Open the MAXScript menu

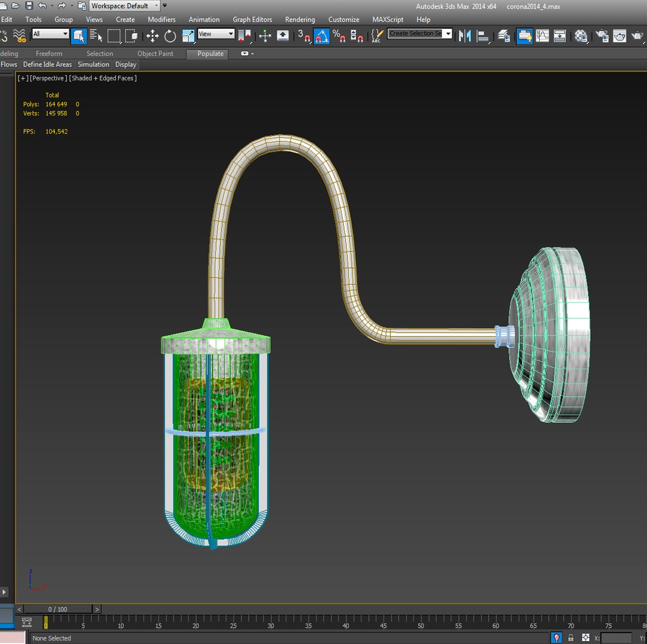[x=388, y=20]
